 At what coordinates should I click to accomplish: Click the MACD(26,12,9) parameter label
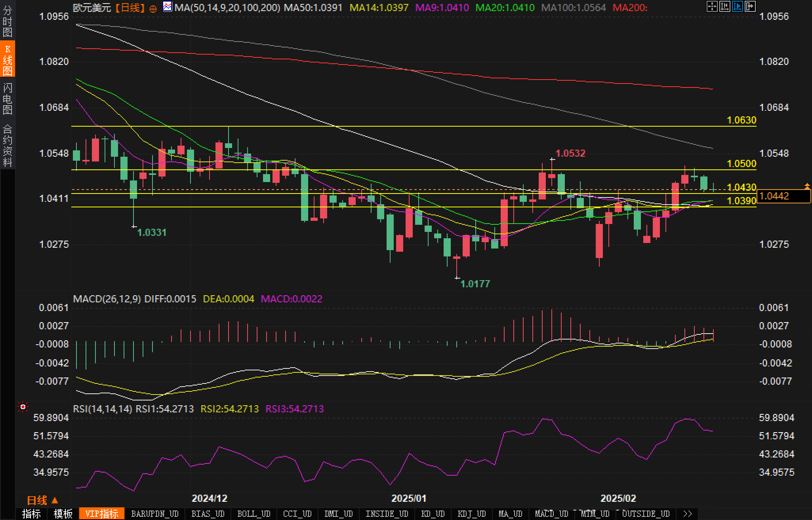[107, 299]
